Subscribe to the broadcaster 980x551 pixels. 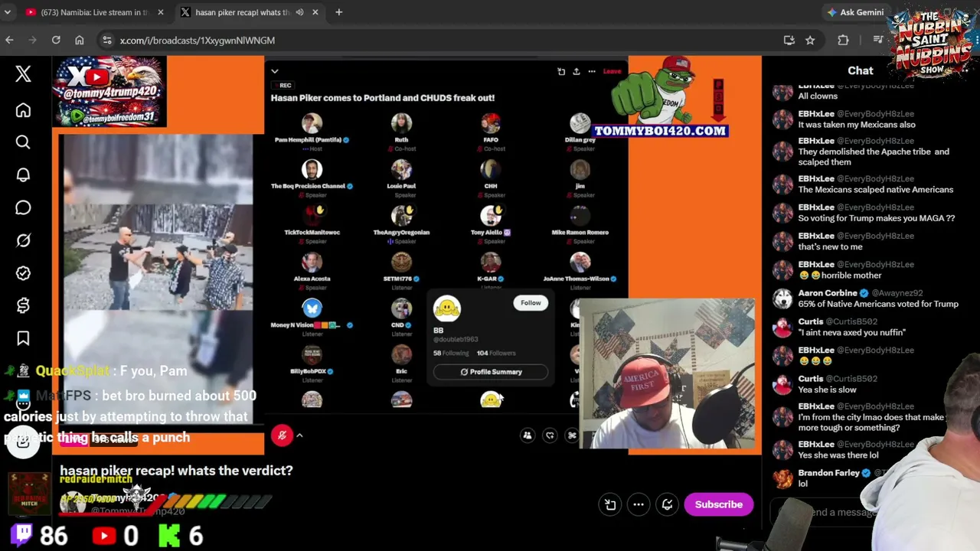pos(719,504)
